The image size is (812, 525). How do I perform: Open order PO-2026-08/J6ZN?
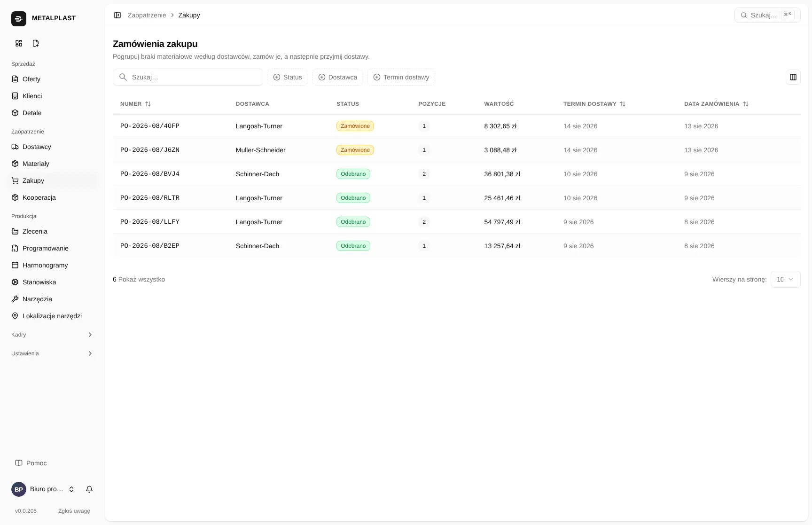click(x=150, y=150)
